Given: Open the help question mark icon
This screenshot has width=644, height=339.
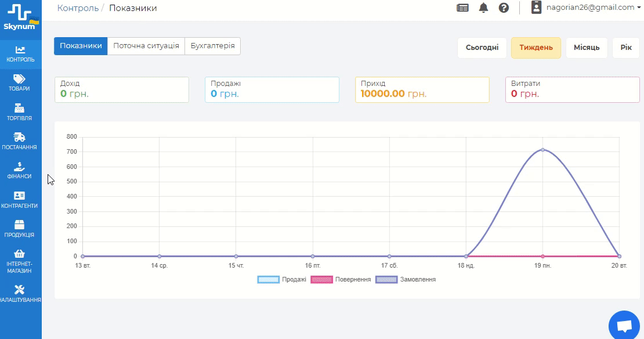Looking at the screenshot, I should click(x=504, y=8).
